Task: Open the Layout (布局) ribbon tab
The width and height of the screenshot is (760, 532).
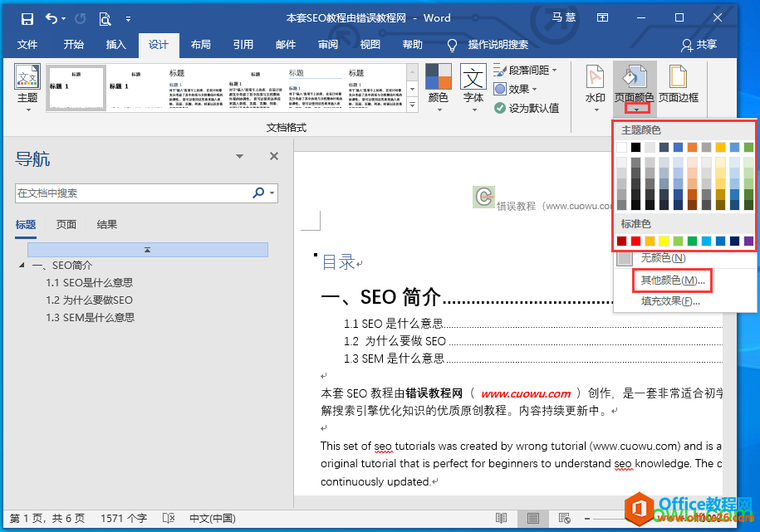Action: point(201,45)
